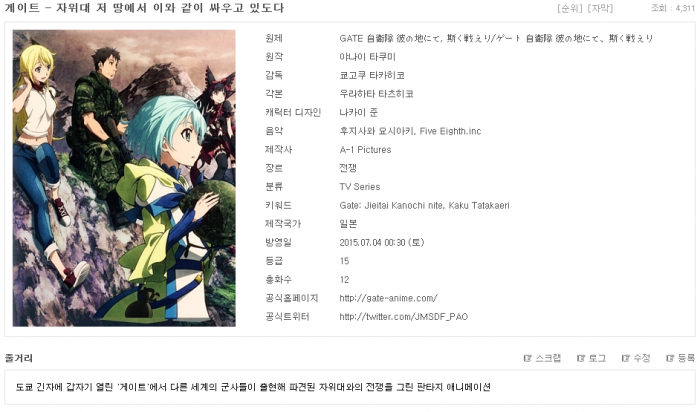This screenshot has width=700, height=412.
Task: Select the 전쟁 genre value
Action: point(348,168)
